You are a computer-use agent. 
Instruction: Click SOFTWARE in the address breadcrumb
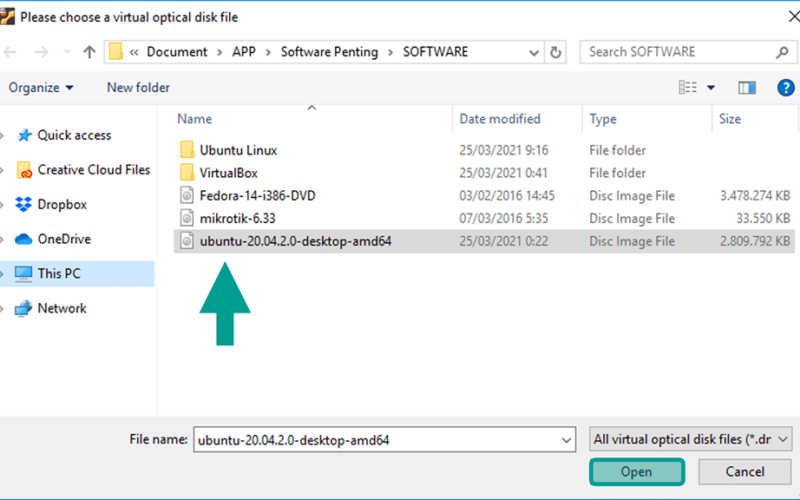tap(435, 52)
